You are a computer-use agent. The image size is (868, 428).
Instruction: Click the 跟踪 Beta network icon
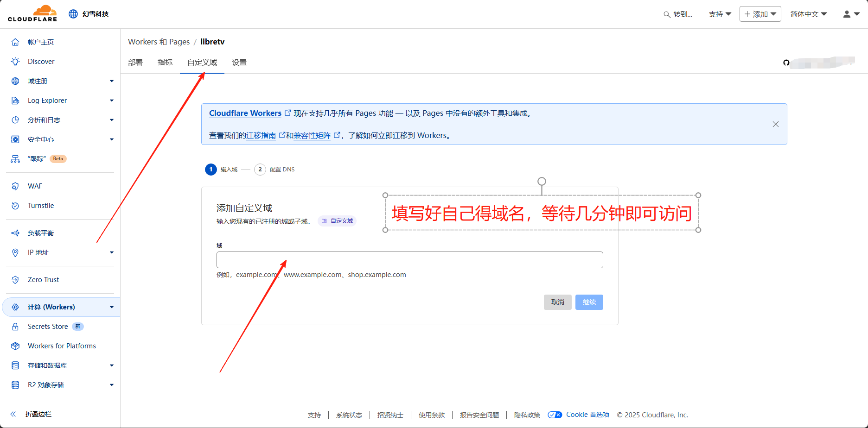15,159
